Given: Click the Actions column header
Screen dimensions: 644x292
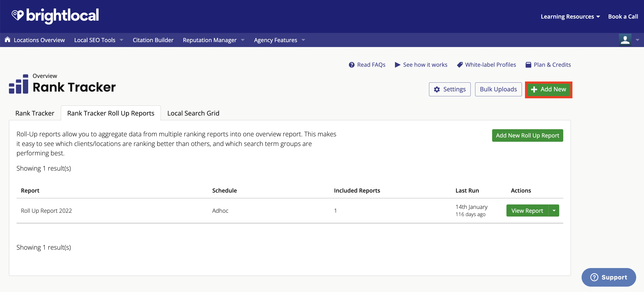Looking at the screenshot, I should (521, 191).
